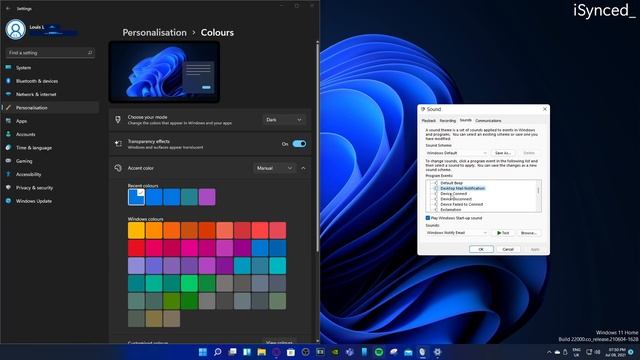Image resolution: width=640 pixels, height=360 pixels.
Task: Click Settings gear icon on taskbar
Action: [438, 352]
